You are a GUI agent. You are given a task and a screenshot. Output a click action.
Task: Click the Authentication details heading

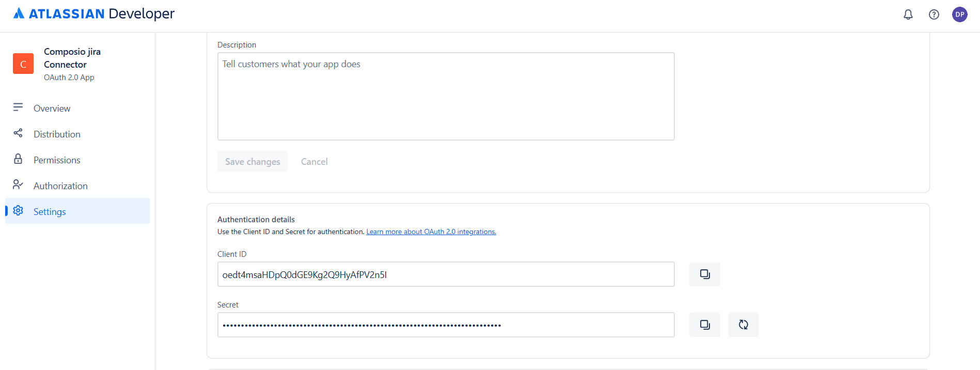coord(256,219)
